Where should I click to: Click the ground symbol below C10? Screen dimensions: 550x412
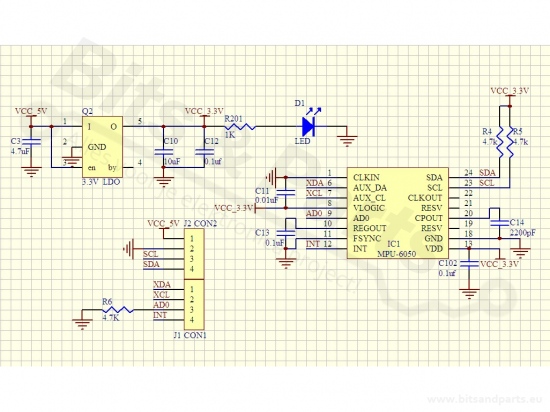click(164, 182)
